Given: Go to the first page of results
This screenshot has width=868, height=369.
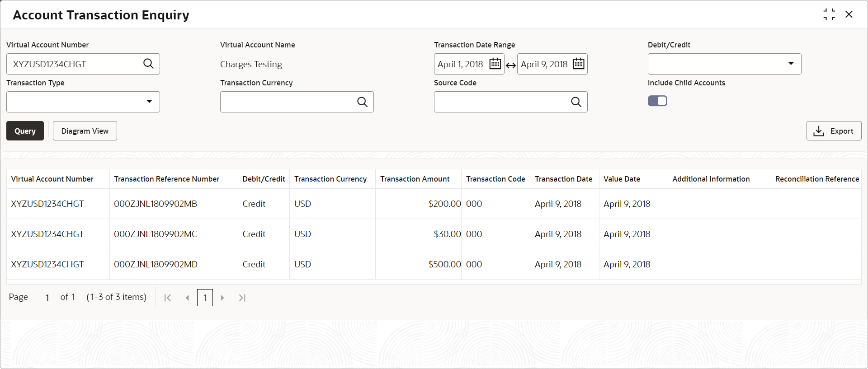Looking at the screenshot, I should (x=168, y=298).
